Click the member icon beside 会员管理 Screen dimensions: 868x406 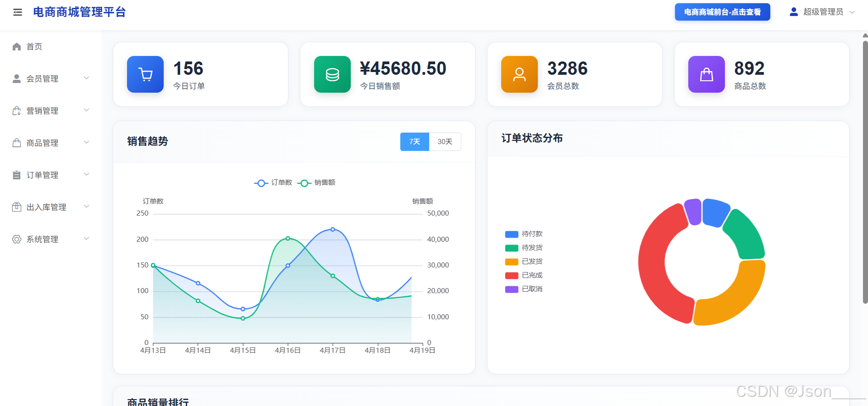(x=17, y=78)
